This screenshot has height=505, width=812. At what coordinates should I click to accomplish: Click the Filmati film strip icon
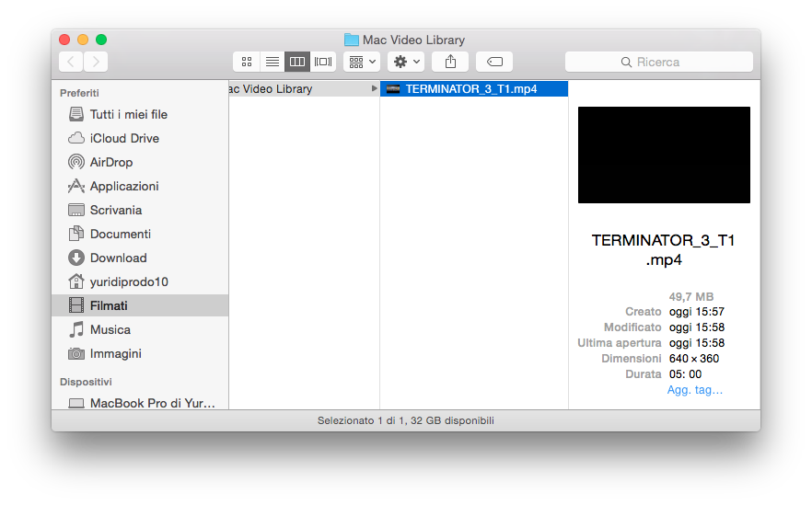[x=76, y=305]
